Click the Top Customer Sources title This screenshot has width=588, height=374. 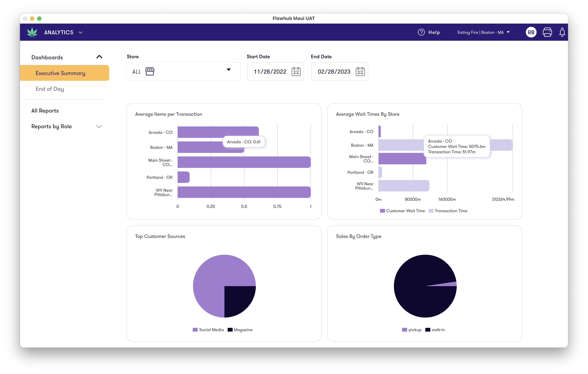click(160, 236)
